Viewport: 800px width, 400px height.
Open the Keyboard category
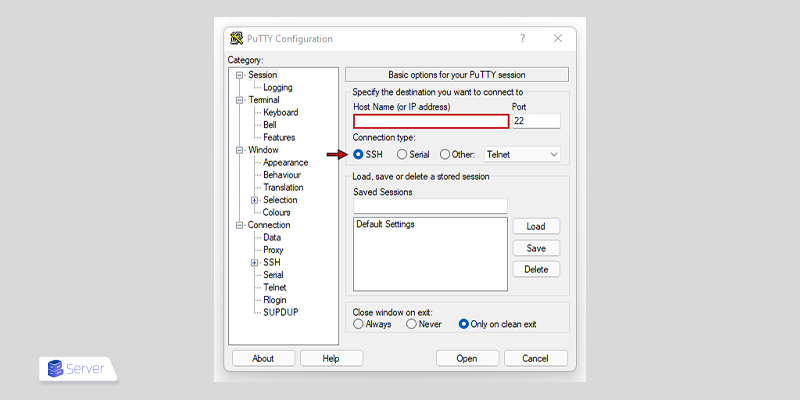click(x=281, y=112)
